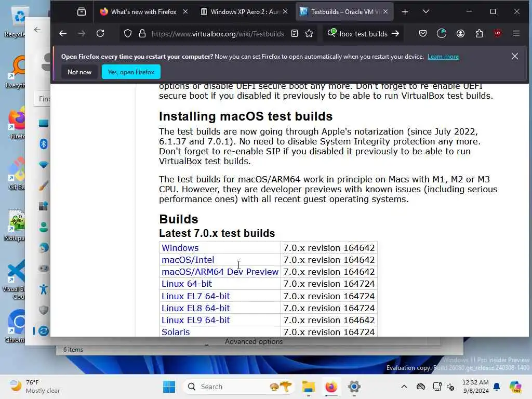Viewport: 532px width, 399px height.
Task: Open the Learn more link
Action: (x=443, y=57)
